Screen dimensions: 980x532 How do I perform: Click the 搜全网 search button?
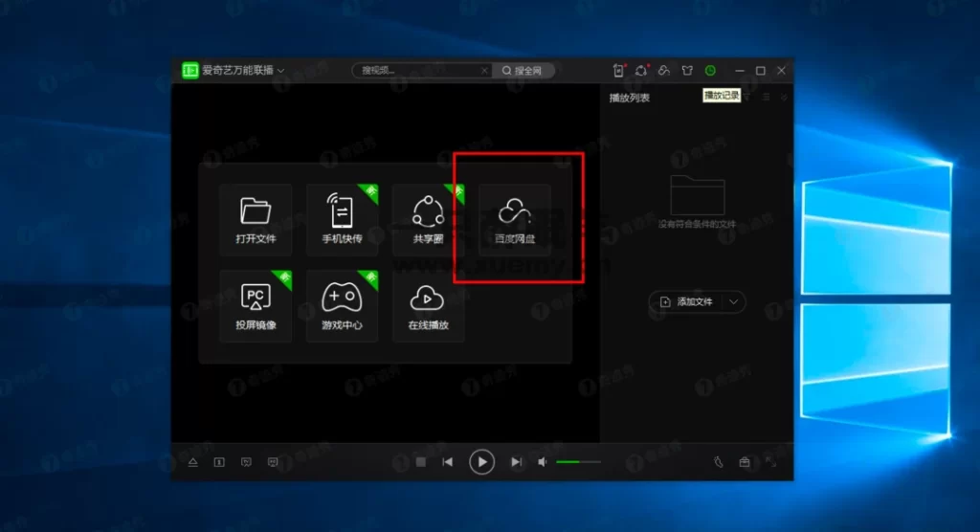coord(523,71)
